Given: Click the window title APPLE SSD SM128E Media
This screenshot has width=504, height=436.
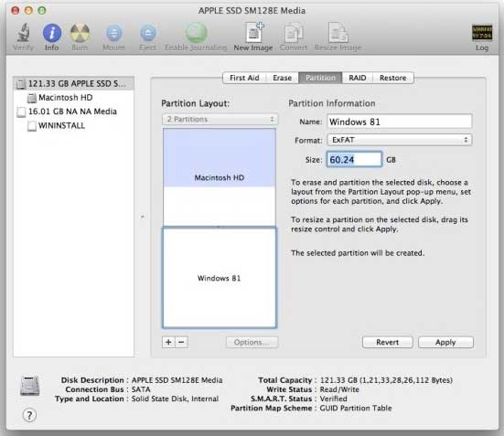Looking at the screenshot, I should [x=252, y=11].
